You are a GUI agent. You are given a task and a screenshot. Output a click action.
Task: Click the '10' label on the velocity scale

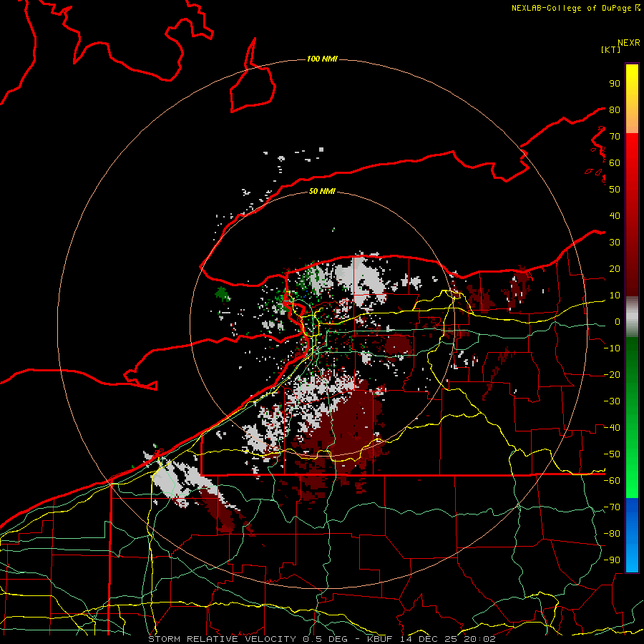tap(615, 296)
